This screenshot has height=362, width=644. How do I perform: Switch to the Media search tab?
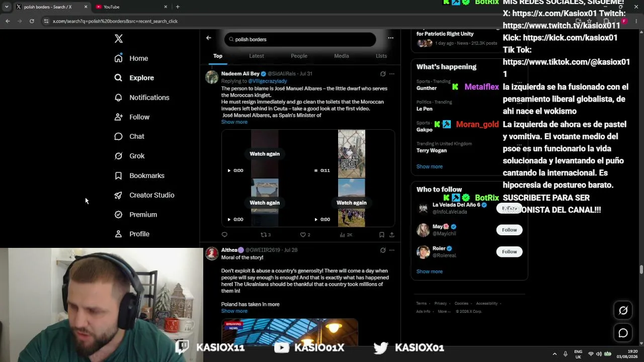point(342,56)
